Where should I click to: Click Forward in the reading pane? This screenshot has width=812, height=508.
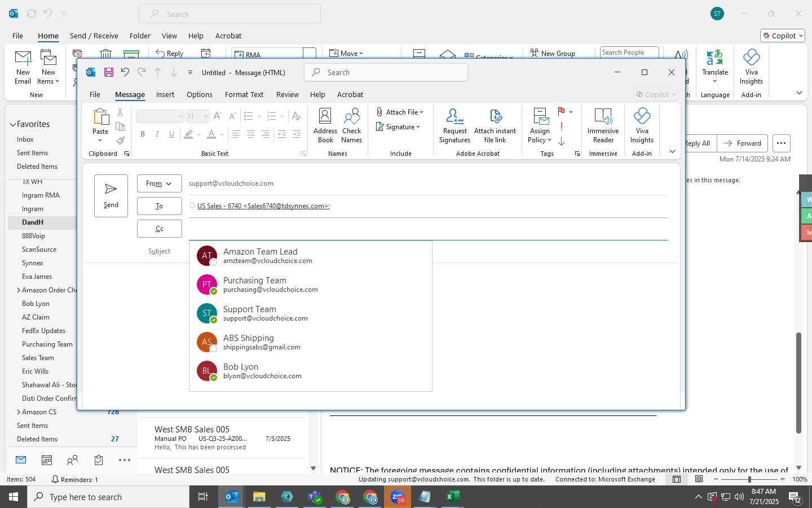click(x=743, y=143)
